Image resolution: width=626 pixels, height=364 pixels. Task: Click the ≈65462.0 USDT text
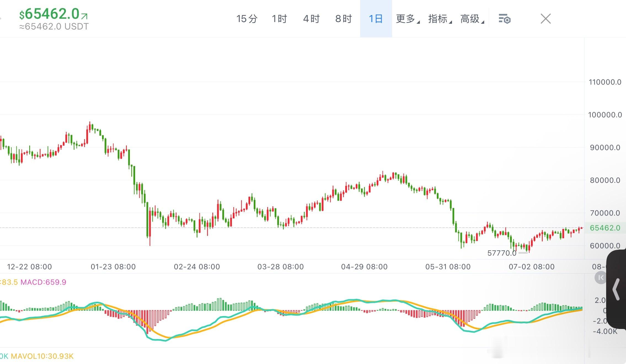click(x=54, y=26)
